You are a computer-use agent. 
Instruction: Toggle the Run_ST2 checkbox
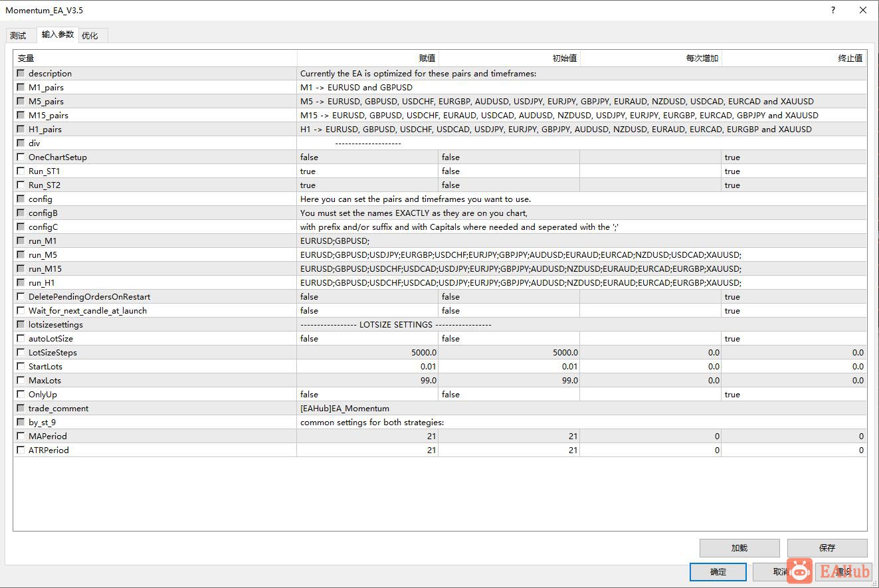pos(21,185)
